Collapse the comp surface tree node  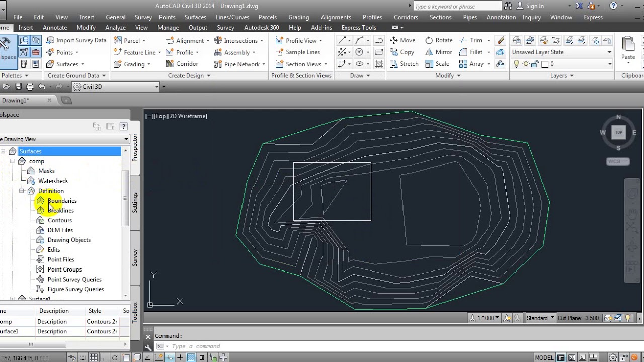[12, 161]
